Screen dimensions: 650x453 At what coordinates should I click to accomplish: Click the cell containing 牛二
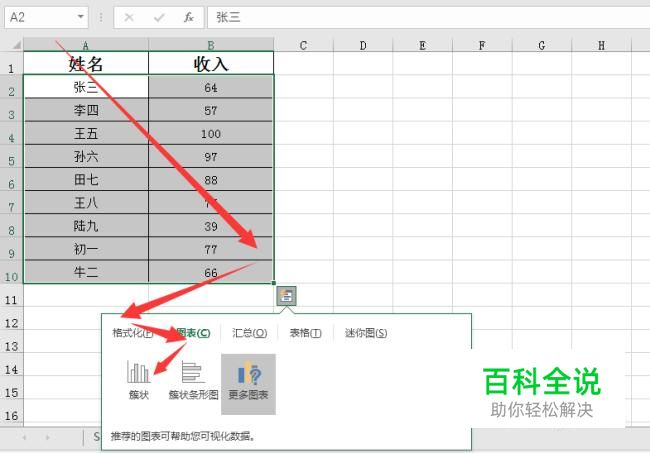tap(86, 272)
